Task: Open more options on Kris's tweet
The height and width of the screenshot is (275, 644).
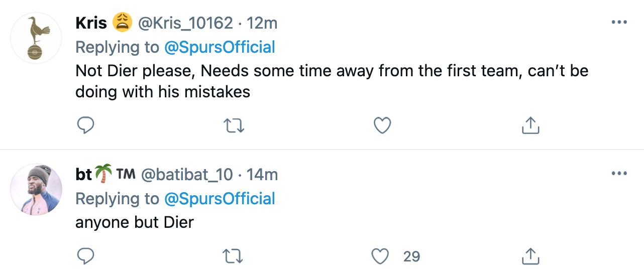Action: tap(619, 23)
